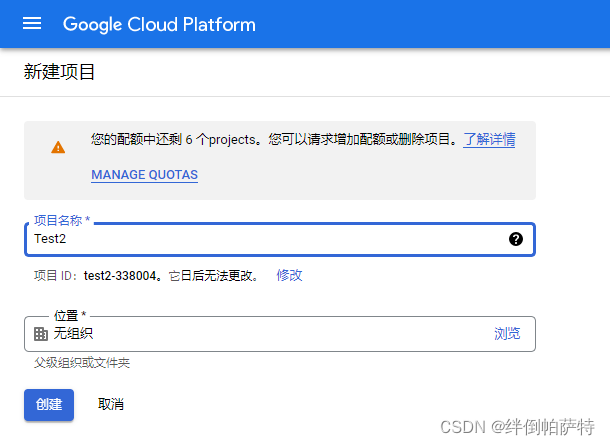Viewport: 610px width, 445px height.
Task: Click the 位置 field showing 无组织
Action: point(280,334)
